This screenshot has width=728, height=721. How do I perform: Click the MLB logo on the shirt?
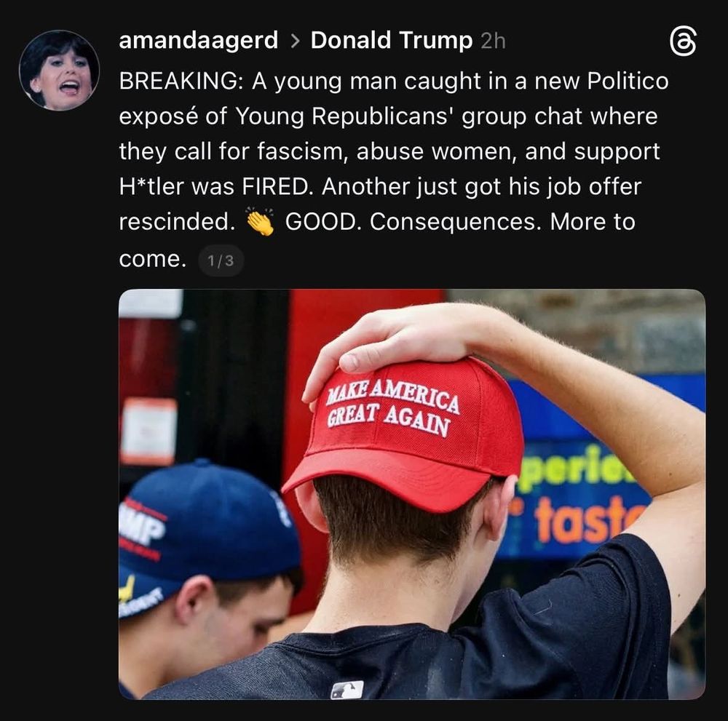point(347,690)
